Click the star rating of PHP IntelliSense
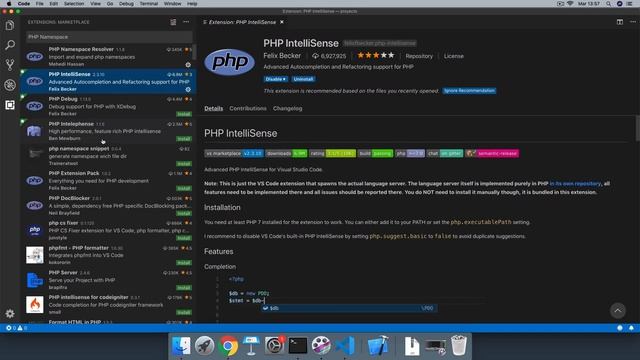This screenshot has height=360, width=640. 376,56
